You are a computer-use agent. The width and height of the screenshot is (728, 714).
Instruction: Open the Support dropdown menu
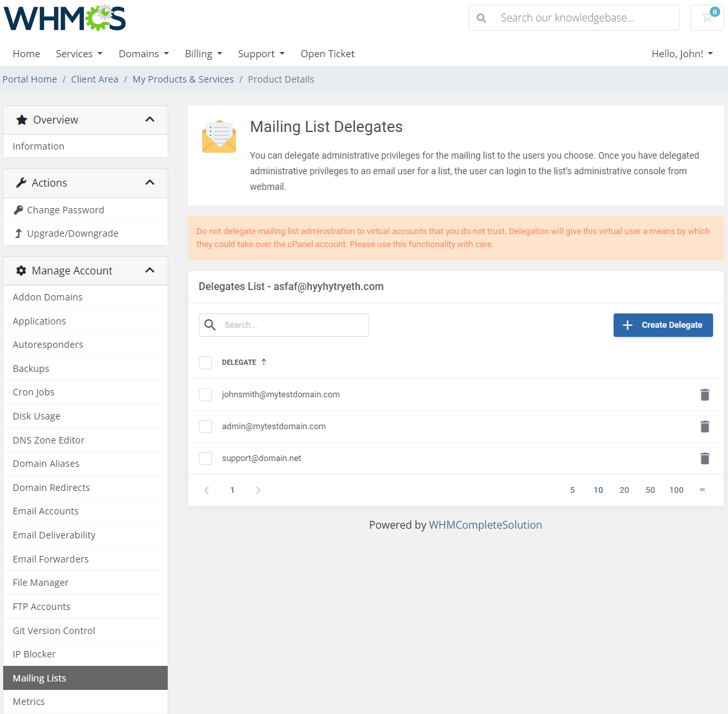pos(261,54)
